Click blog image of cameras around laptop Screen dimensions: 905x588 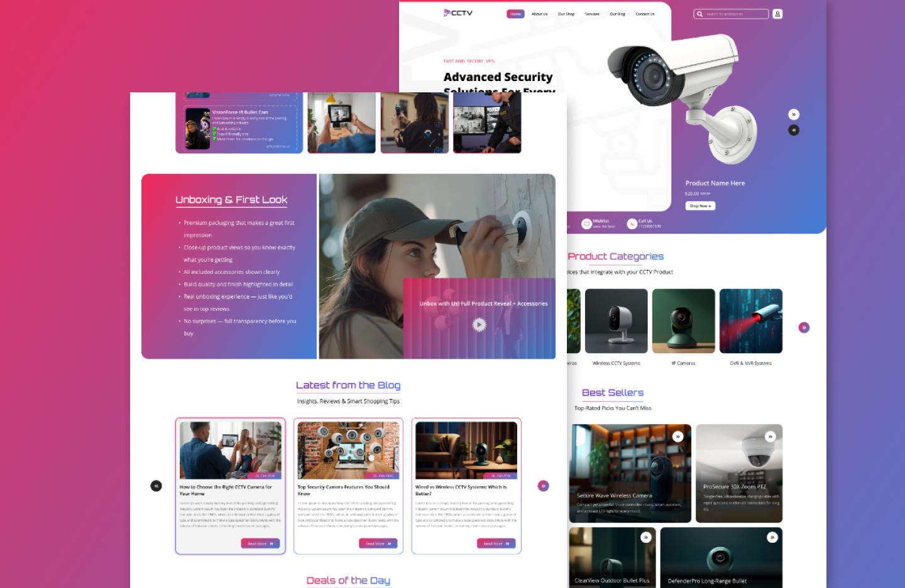pos(348,450)
